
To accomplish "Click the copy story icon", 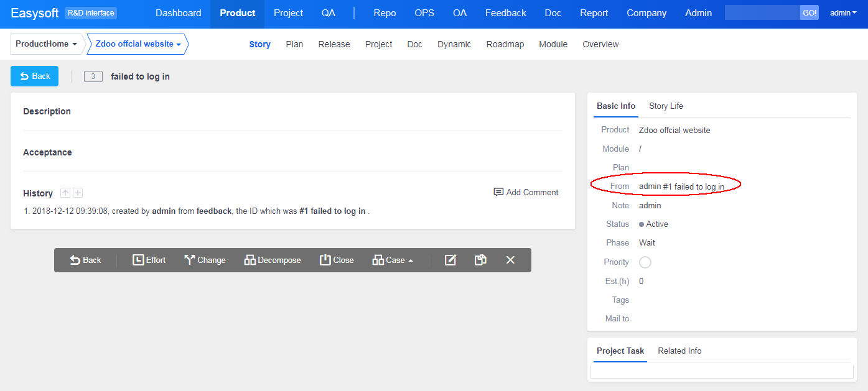I will click(x=480, y=260).
